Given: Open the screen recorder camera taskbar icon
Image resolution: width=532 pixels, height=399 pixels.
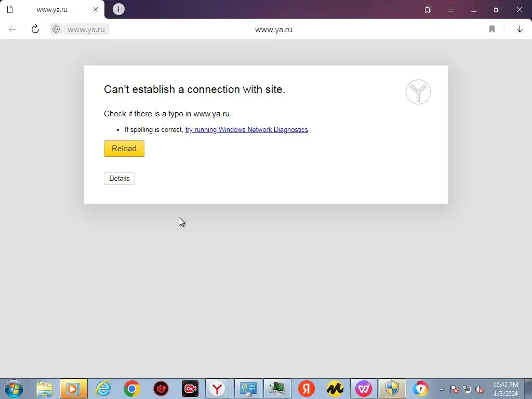Looking at the screenshot, I should tap(190, 389).
